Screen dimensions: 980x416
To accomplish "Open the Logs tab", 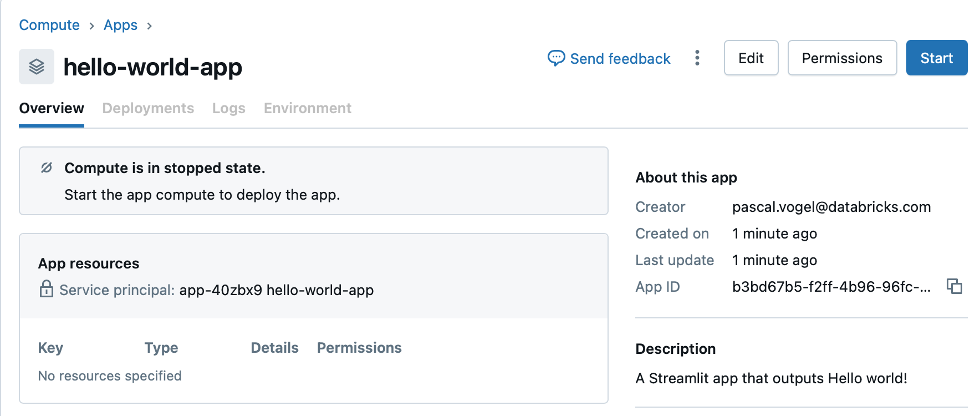I will coord(229,108).
